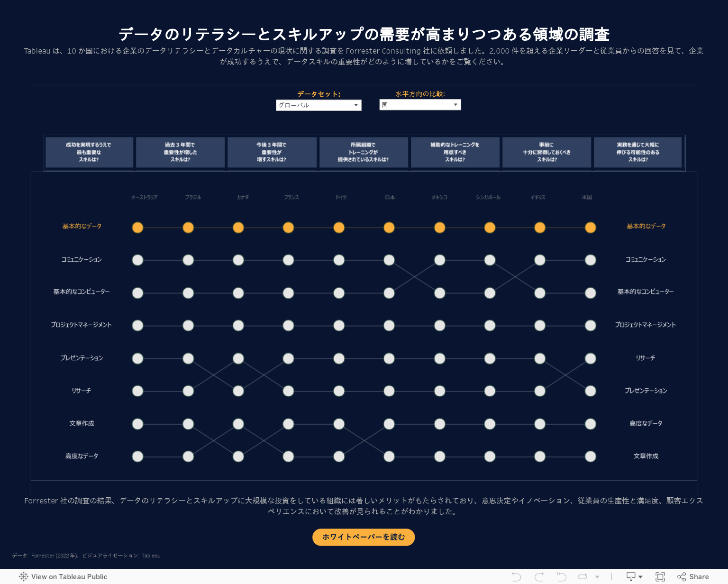This screenshot has width=728, height=584.
Task: Click the プロジェクトマネージメント row dot for オーストラリア
Action: 137,326
